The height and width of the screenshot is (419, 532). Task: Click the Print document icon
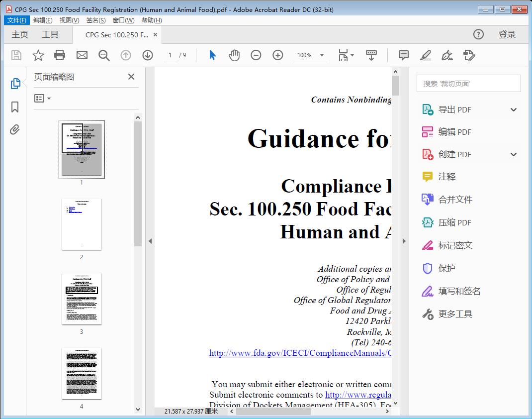60,55
